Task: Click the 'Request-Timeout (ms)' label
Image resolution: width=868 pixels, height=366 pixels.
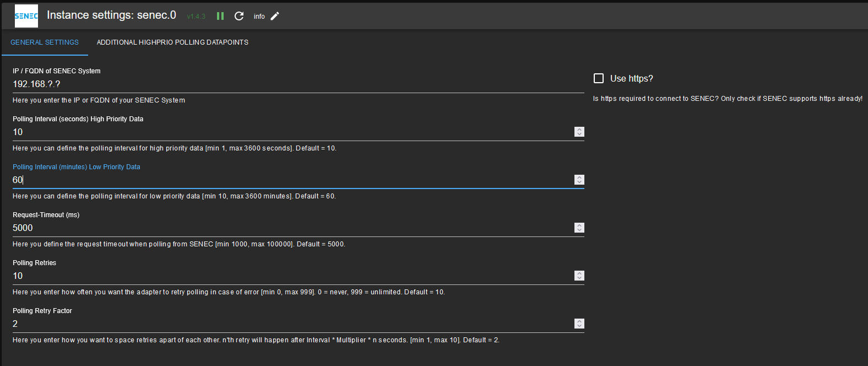Action: click(46, 215)
